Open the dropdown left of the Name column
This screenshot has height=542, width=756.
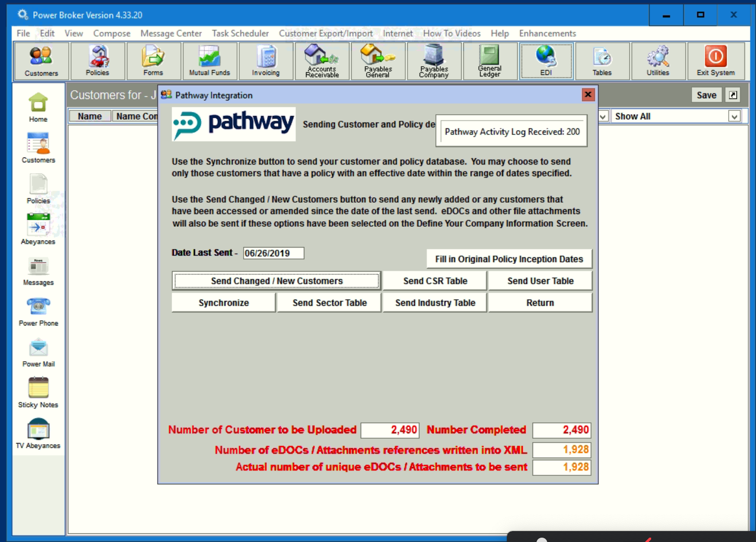tap(603, 116)
